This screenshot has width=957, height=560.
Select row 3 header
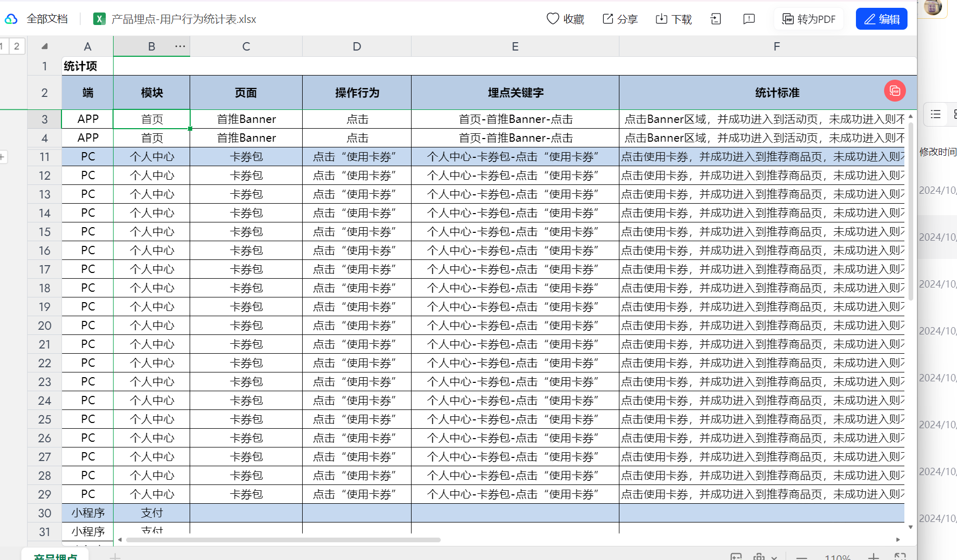tap(45, 119)
